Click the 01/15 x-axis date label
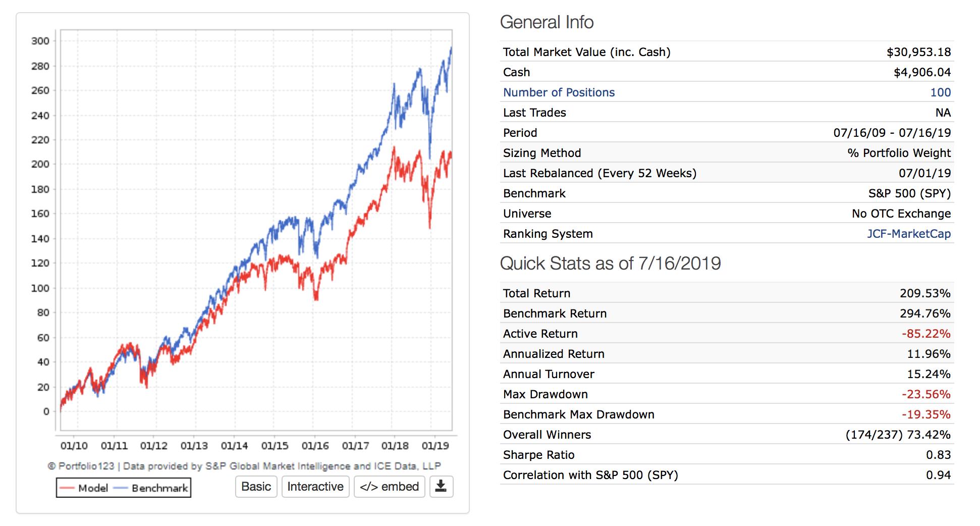 pyautogui.click(x=275, y=446)
